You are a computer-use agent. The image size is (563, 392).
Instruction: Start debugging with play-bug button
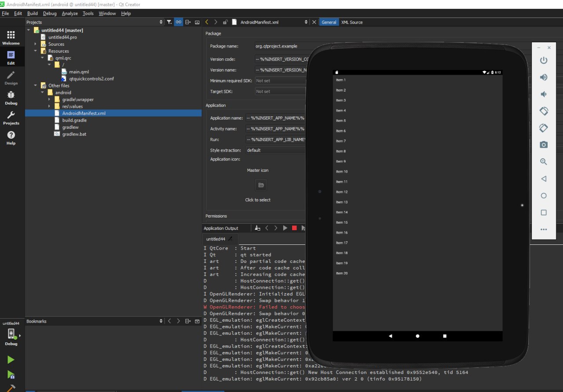11,375
